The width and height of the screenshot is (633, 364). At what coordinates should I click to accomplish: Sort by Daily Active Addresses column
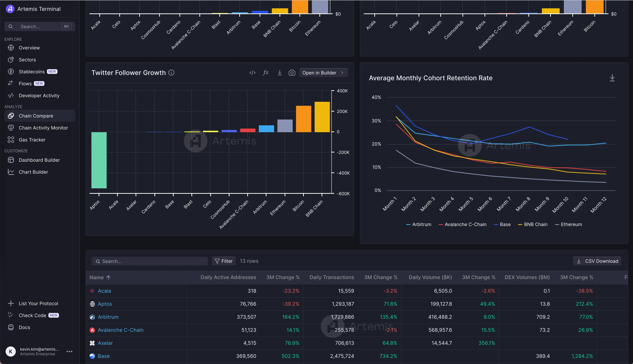(228, 277)
